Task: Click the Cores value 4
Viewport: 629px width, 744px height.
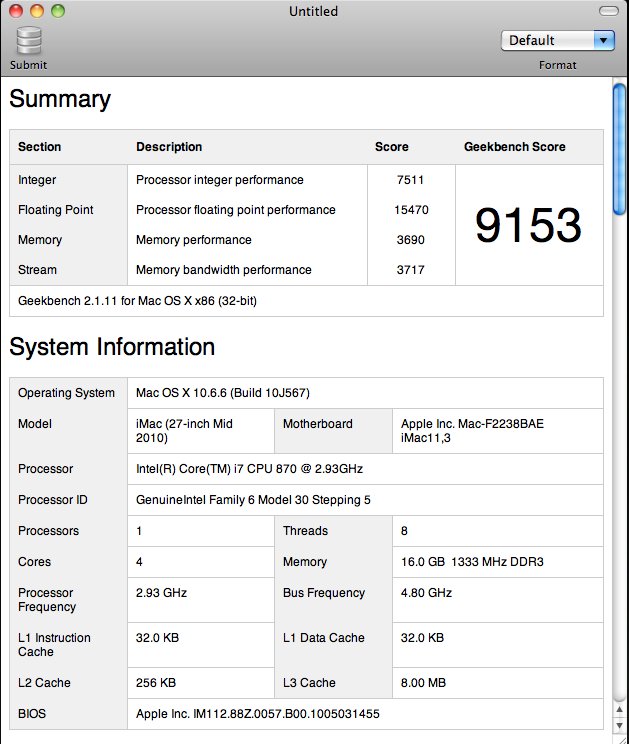Action: [x=139, y=562]
